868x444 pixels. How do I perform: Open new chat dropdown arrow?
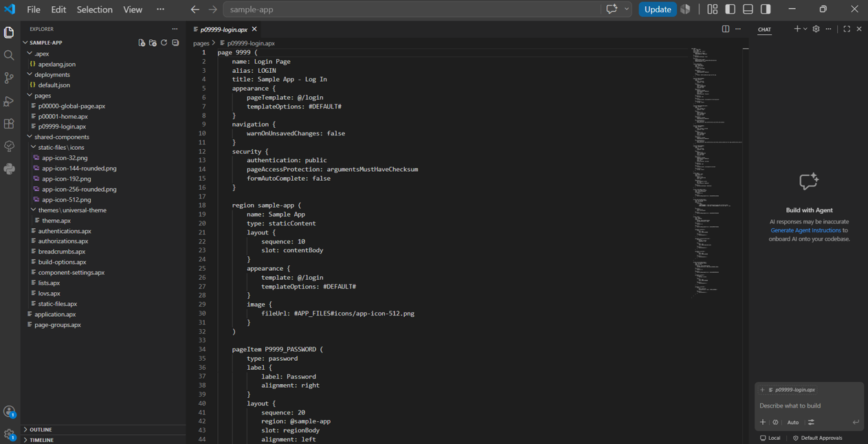(x=805, y=29)
